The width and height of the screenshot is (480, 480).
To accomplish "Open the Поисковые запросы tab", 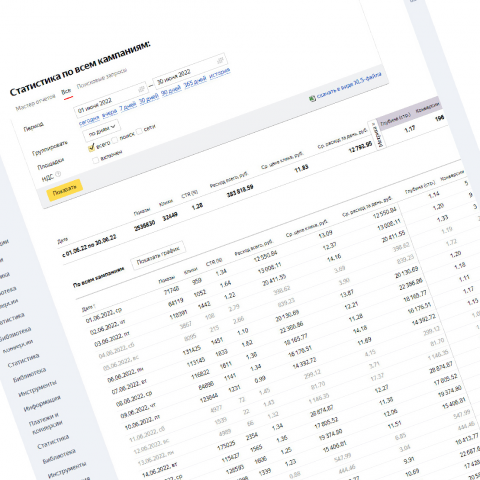I will 102,78.
